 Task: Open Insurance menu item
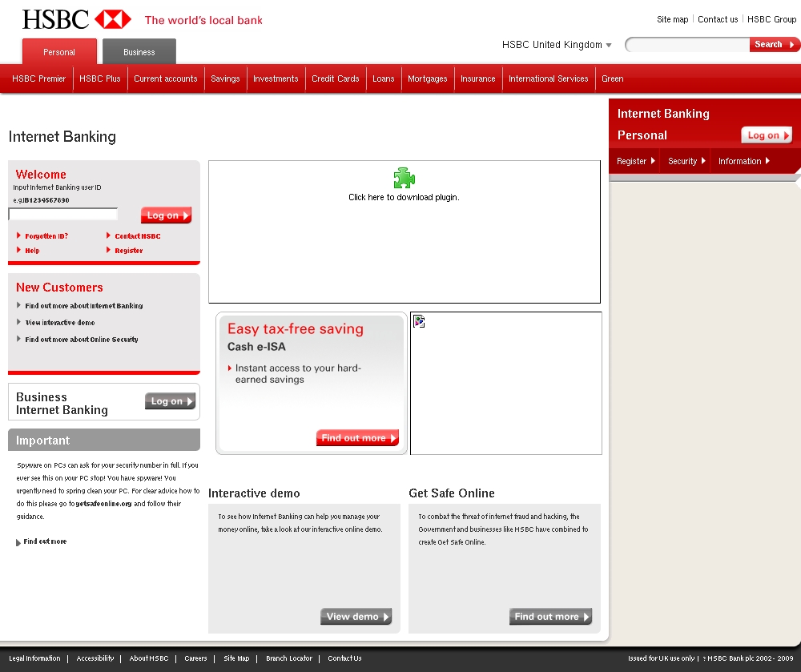click(x=478, y=78)
